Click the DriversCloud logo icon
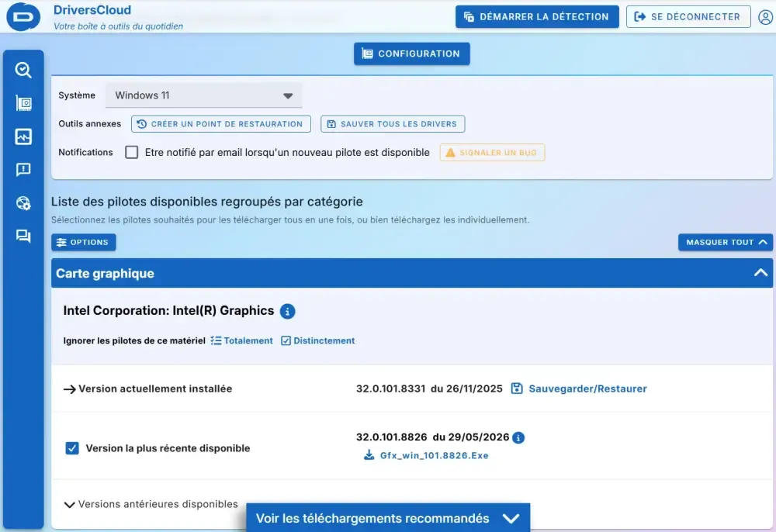 (x=23, y=17)
